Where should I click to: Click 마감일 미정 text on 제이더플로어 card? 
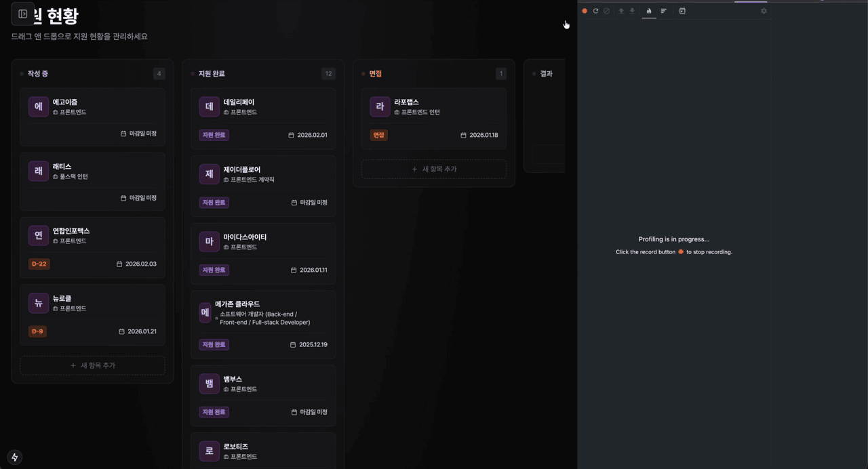coord(314,203)
